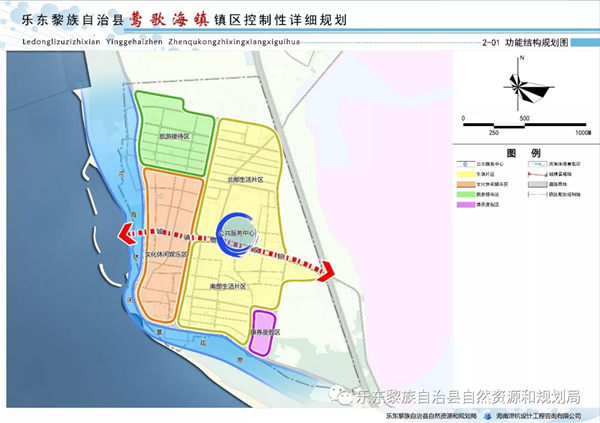The image size is (600, 423).
Task: Click the footer 乐东黎族自治县自然资源和规划局 text
Action: click(430, 416)
